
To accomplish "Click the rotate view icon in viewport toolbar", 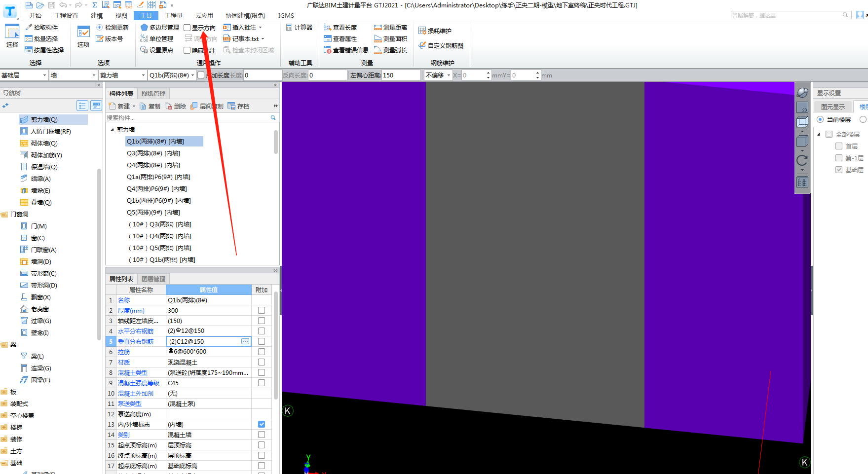I will pyautogui.click(x=802, y=160).
